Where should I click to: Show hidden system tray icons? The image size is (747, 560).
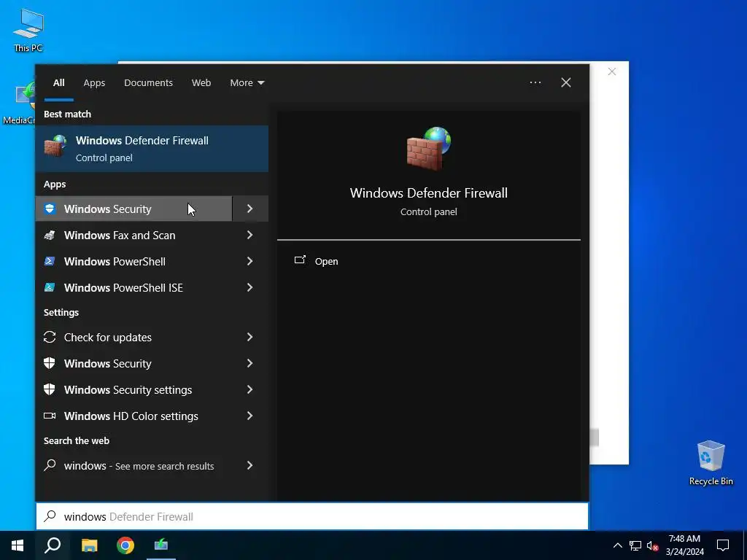point(617,545)
